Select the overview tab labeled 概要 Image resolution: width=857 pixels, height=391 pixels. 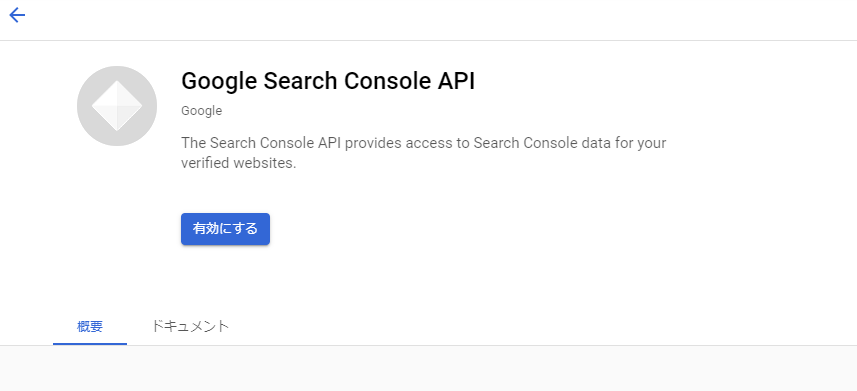90,327
